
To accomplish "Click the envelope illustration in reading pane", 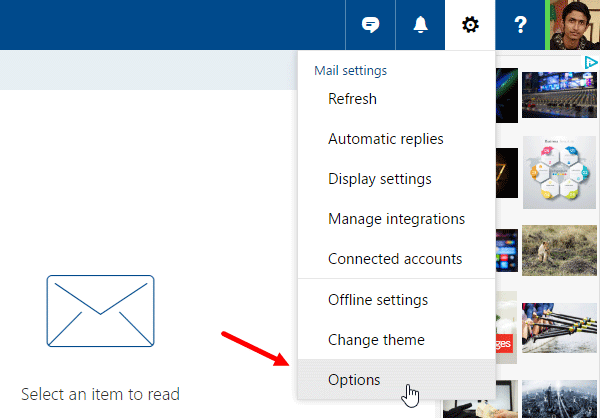I will (x=101, y=311).
